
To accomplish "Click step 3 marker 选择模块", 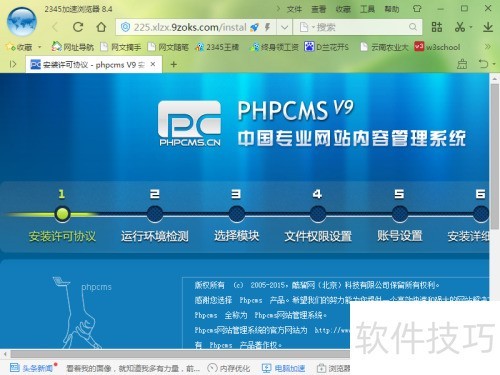I will click(x=237, y=214).
